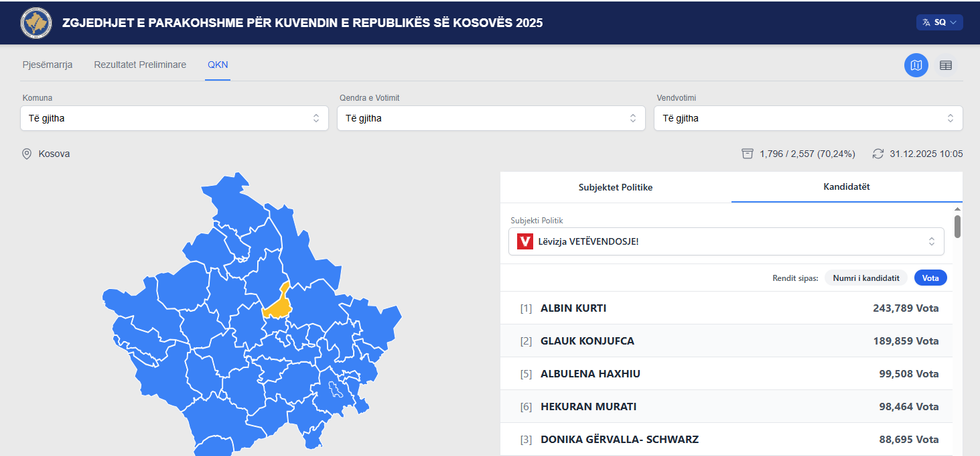Click the election commission logo in header
The width and height of the screenshot is (980, 456).
(36, 22)
